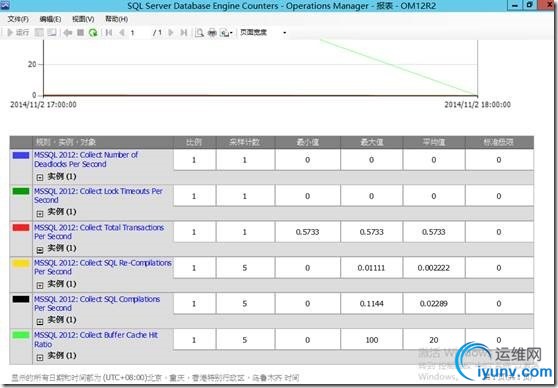Click average value 0.02289

(x=434, y=304)
